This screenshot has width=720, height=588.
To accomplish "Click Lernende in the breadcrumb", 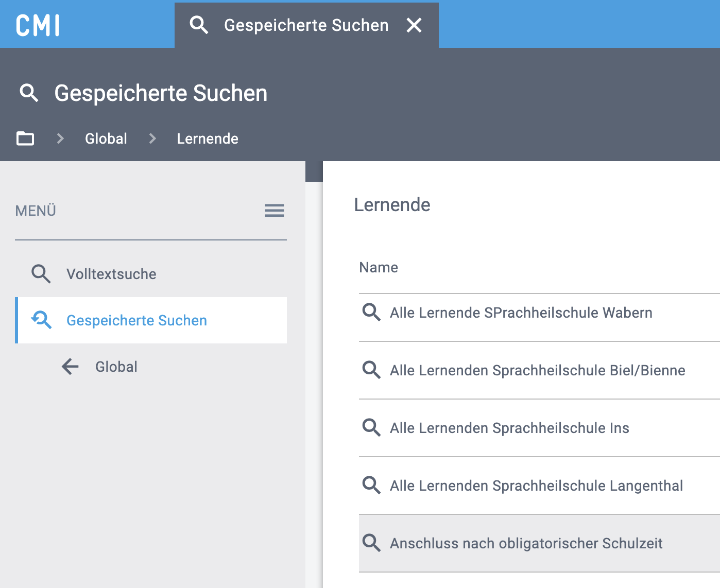I will 207,139.
